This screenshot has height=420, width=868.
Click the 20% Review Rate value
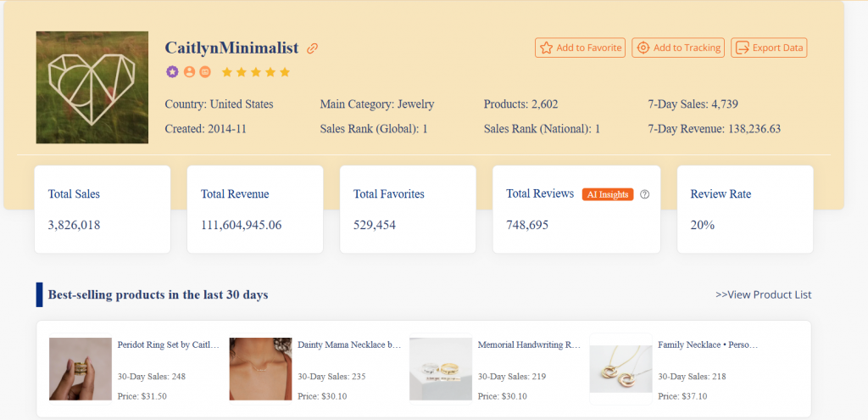(x=703, y=226)
